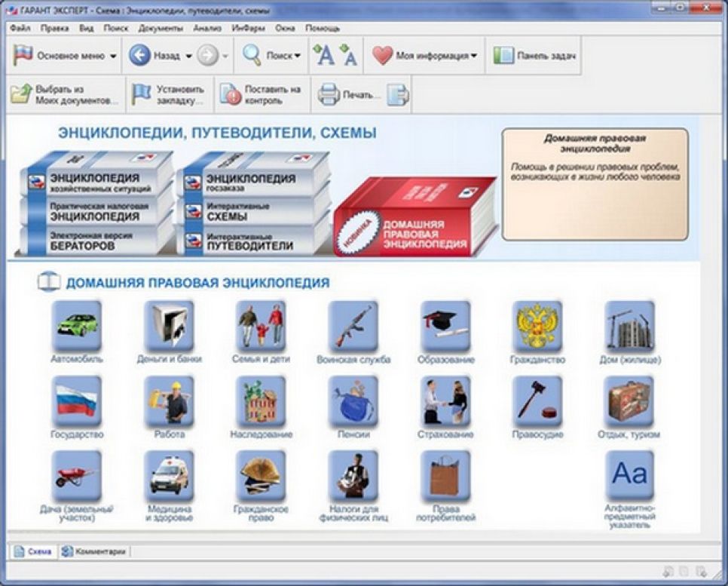Open the Forward history dropdown arrow
Image resolution: width=728 pixels, height=586 pixels.
tap(225, 57)
